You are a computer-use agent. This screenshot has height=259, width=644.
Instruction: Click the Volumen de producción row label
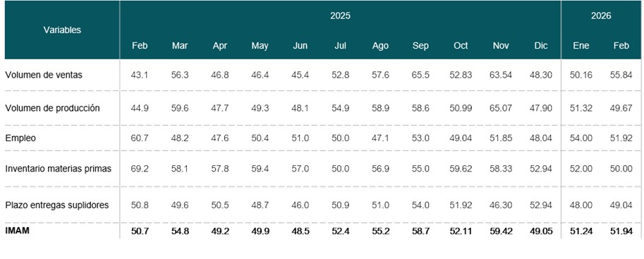53,108
